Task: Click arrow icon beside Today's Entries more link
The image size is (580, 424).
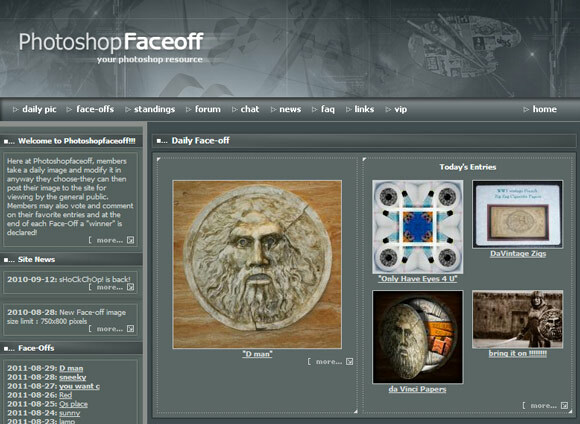Action: pyautogui.click(x=564, y=406)
